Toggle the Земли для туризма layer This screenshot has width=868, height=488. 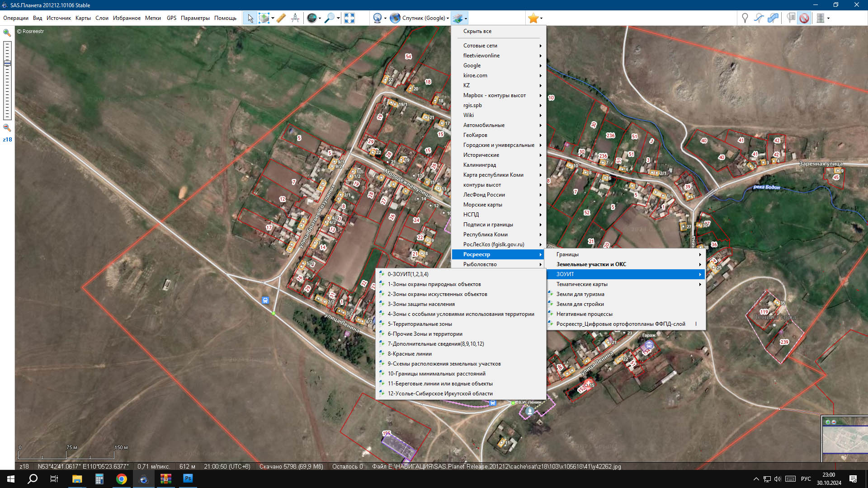click(580, 294)
